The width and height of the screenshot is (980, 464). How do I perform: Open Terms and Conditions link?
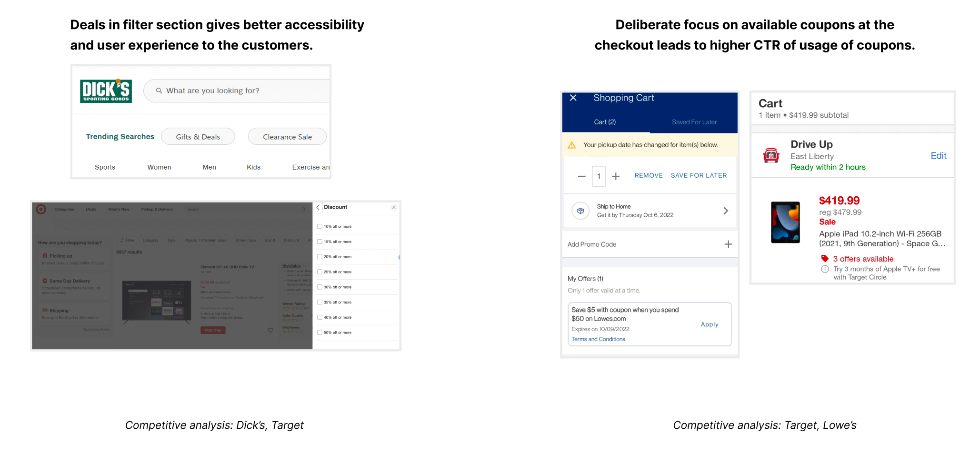coord(599,339)
